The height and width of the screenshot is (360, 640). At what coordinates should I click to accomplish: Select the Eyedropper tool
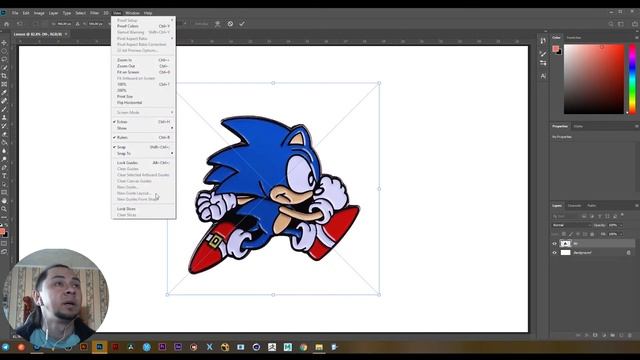(4, 93)
